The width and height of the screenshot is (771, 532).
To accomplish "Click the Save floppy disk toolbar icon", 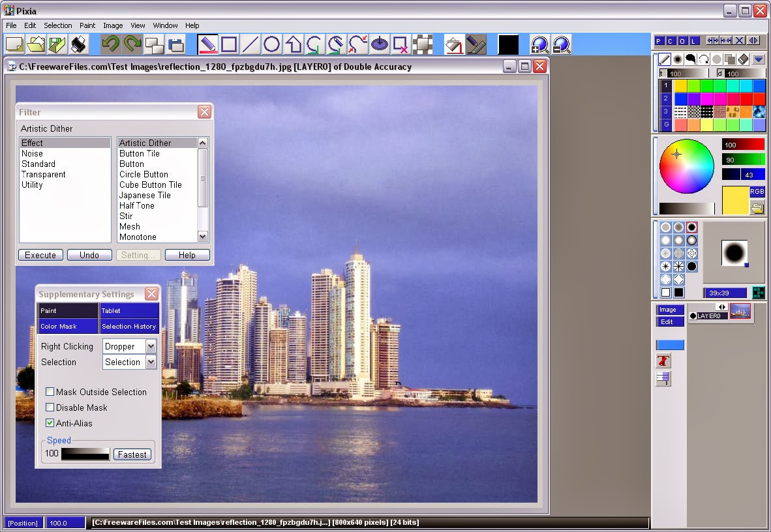I will coord(57,45).
